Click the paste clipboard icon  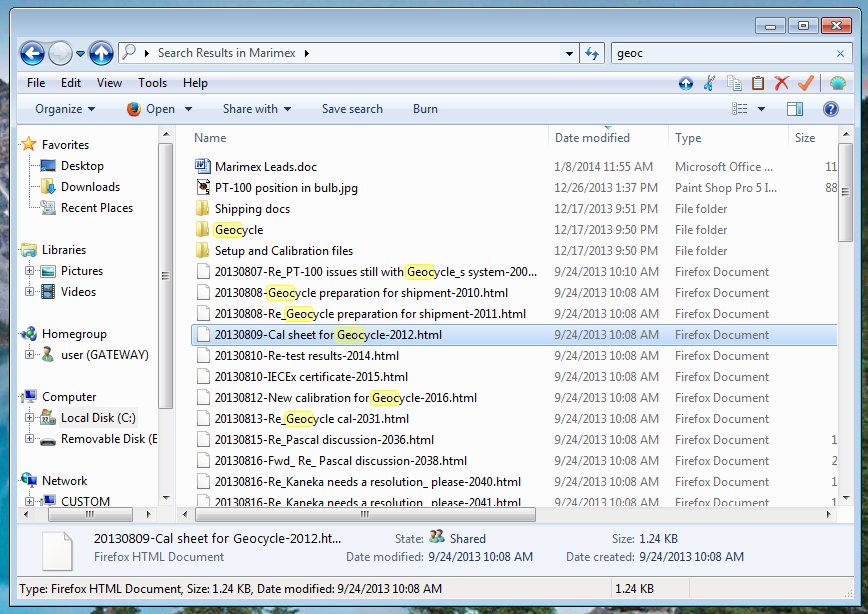coord(758,83)
